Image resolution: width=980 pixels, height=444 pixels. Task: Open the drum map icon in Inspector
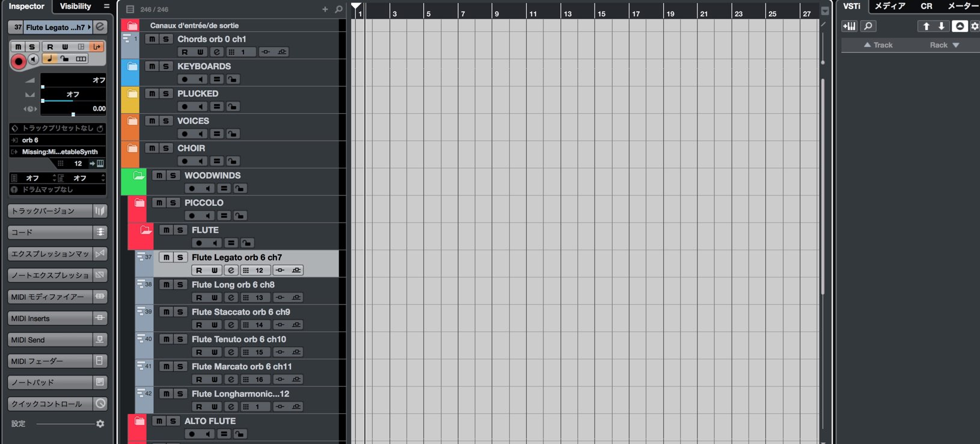tap(14, 189)
